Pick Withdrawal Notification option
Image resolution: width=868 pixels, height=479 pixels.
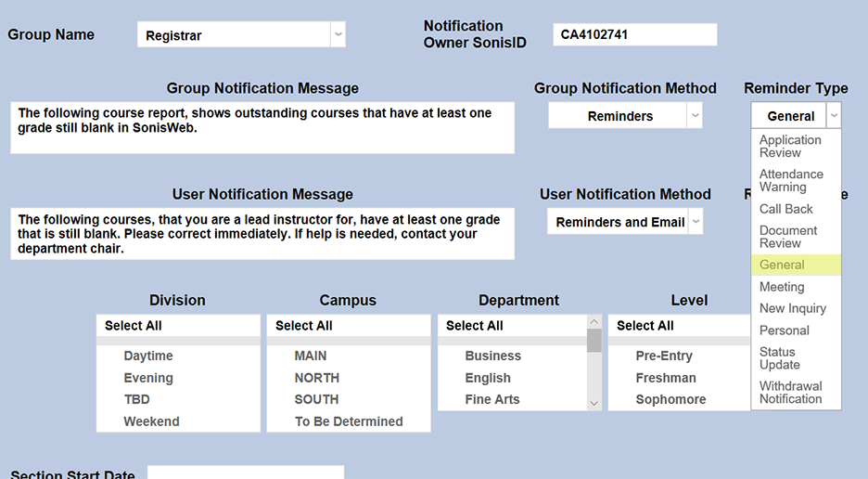click(796, 393)
